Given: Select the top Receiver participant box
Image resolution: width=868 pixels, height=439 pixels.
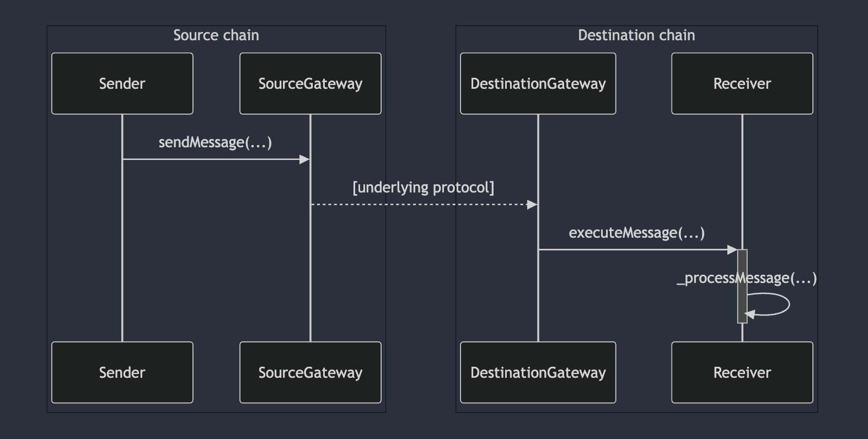Looking at the screenshot, I should pos(742,84).
